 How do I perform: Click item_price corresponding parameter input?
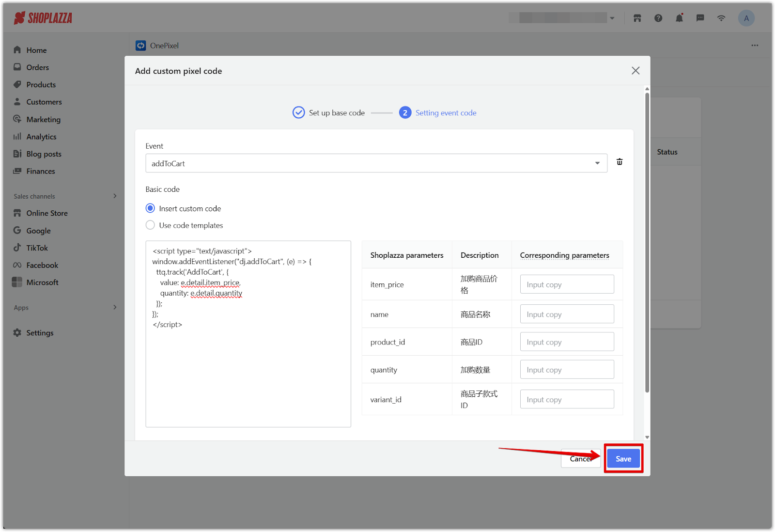[x=567, y=284]
